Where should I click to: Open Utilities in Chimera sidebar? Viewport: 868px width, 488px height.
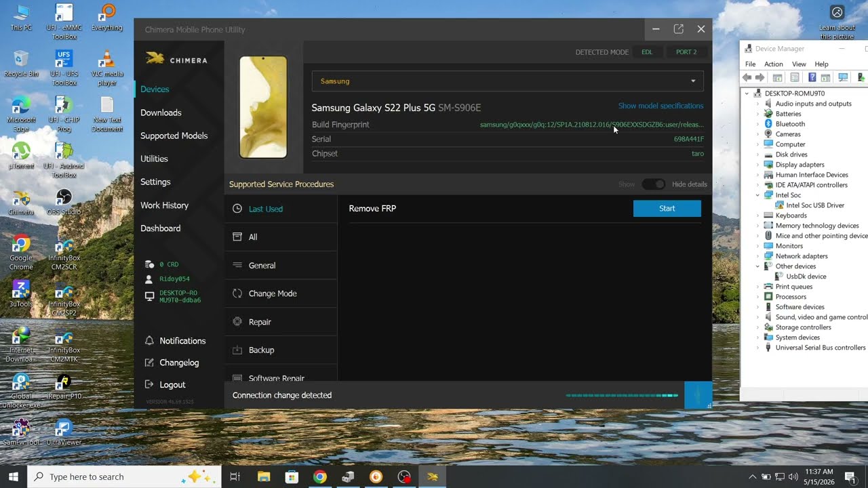154,159
